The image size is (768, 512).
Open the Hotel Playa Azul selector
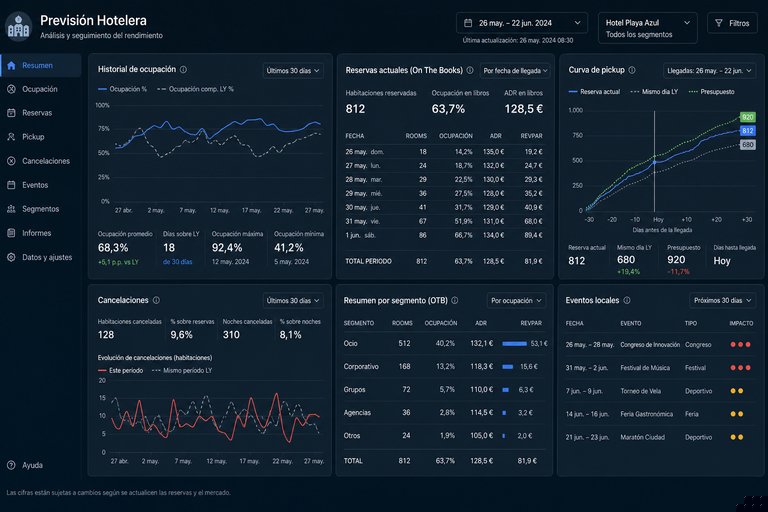point(648,28)
